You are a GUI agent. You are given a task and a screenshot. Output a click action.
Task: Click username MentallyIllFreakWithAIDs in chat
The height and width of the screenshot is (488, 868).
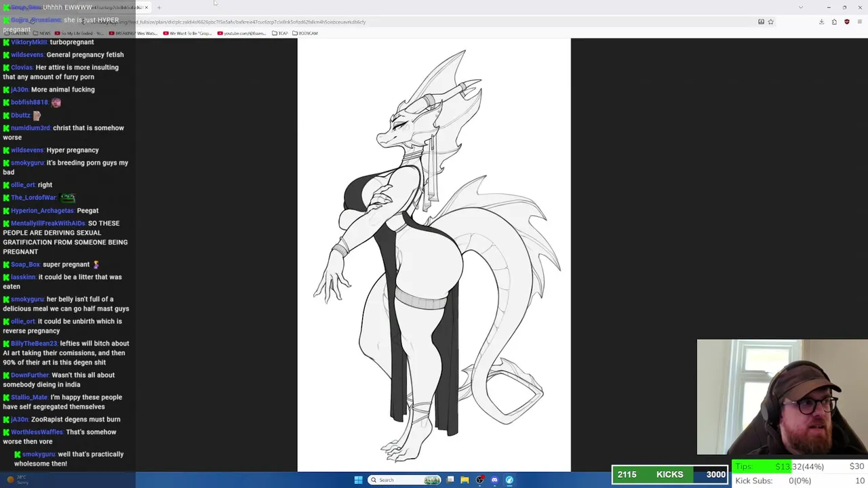(x=48, y=223)
